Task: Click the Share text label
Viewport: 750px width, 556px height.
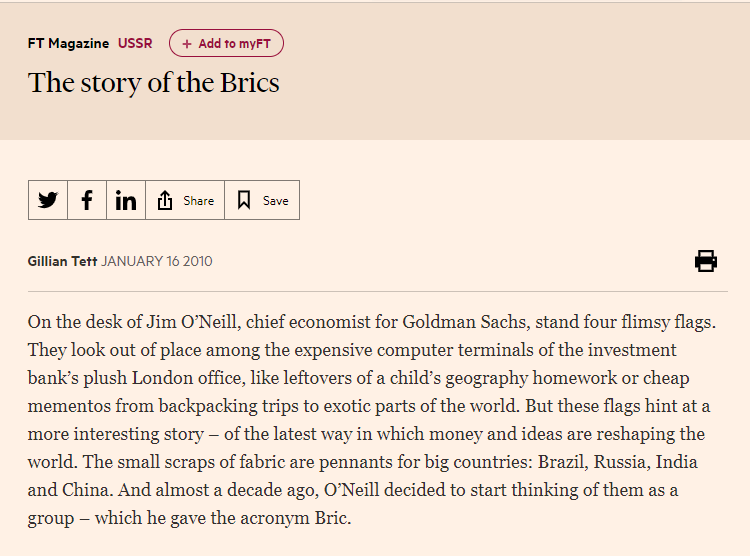Action: point(198,200)
